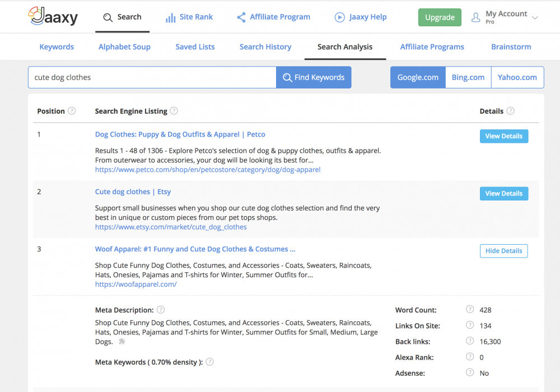This screenshot has width=560, height=392.
Task: Click the help icon next to Details header
Action: pos(511,111)
